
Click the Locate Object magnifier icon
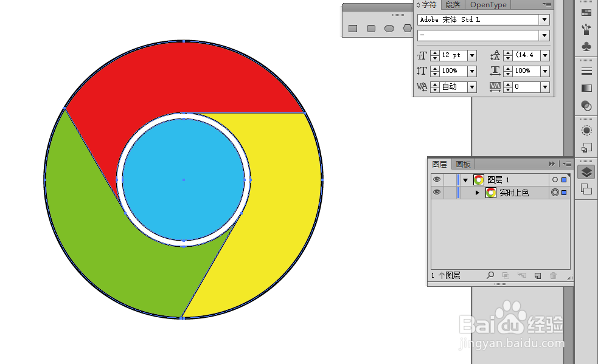pos(490,275)
